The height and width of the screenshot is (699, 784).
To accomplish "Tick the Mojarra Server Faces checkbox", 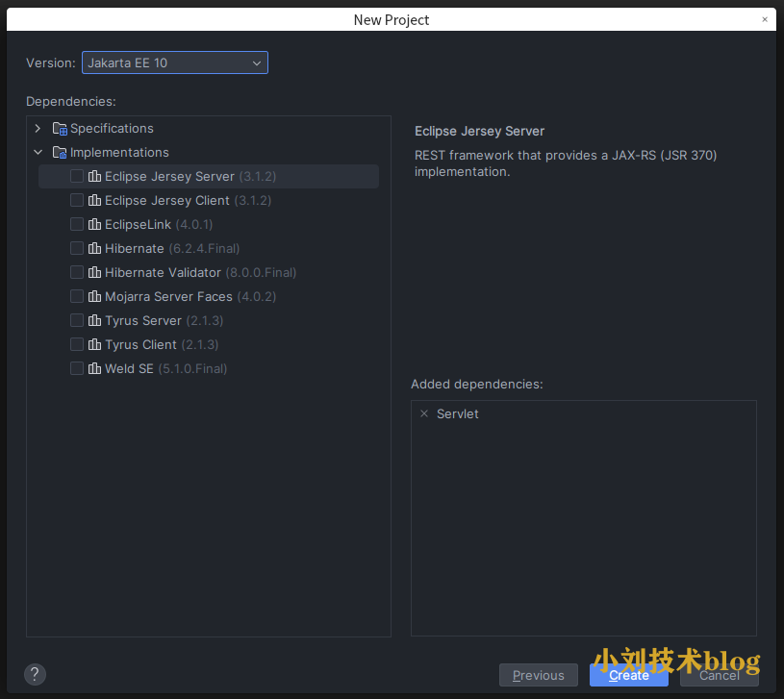I will click(x=77, y=297).
